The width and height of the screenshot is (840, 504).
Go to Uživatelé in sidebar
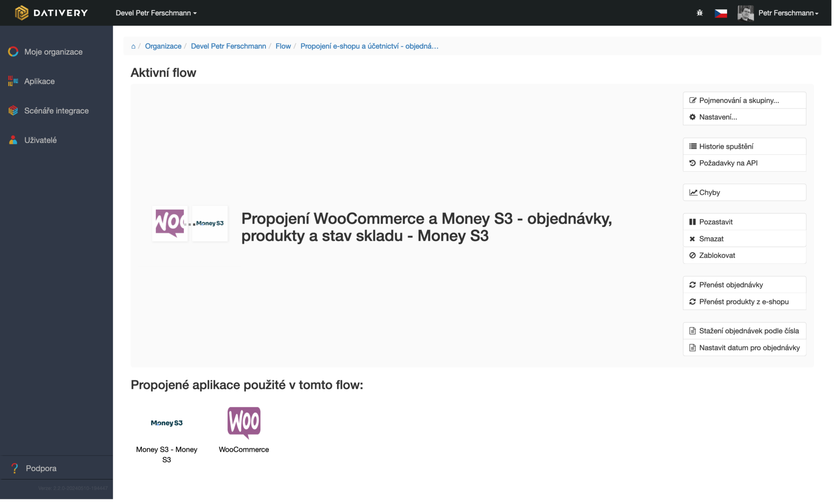[x=40, y=140]
